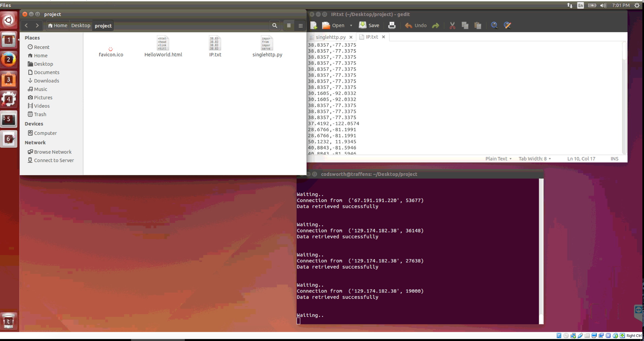Click the Redo arrow icon
The width and height of the screenshot is (644, 341).
tap(436, 25)
